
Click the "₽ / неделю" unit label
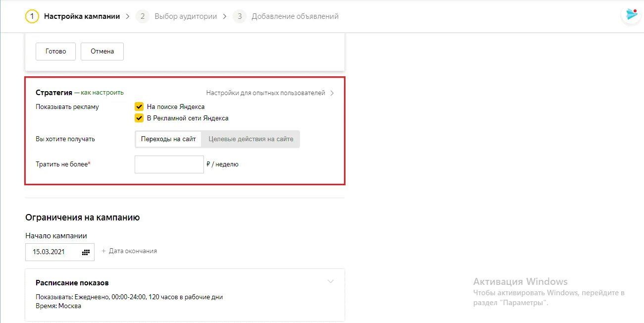pos(223,164)
